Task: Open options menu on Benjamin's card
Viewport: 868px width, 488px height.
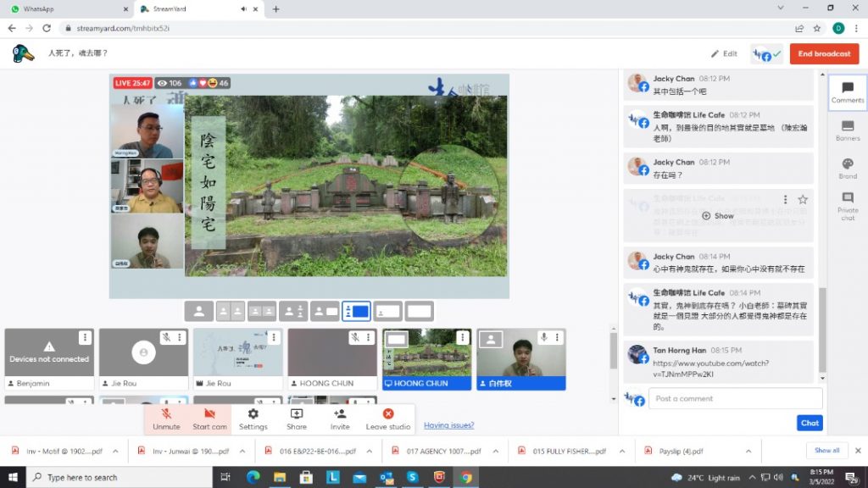Action: coord(85,337)
